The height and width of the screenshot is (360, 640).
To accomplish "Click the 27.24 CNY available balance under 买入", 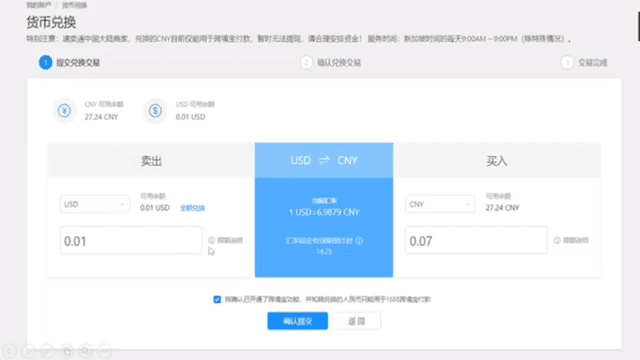I will (502, 208).
